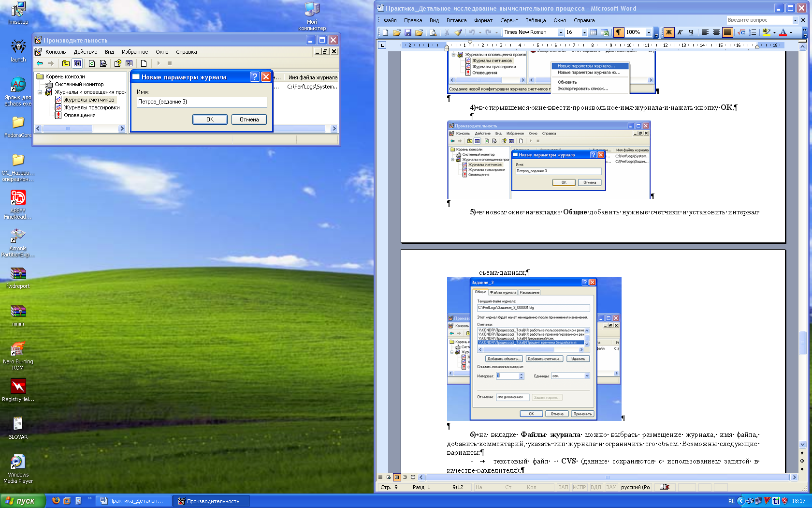Open Мой компьютер desktop icon

(x=312, y=16)
